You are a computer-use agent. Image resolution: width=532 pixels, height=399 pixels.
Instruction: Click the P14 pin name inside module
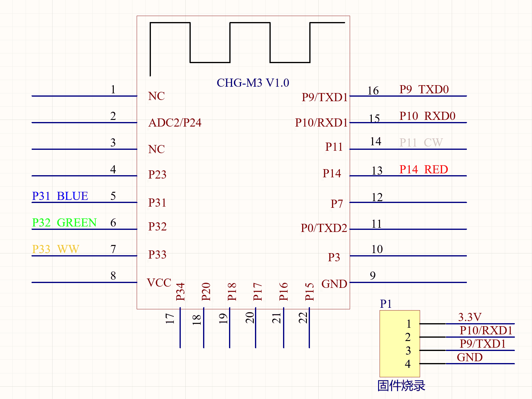pyautogui.click(x=332, y=173)
